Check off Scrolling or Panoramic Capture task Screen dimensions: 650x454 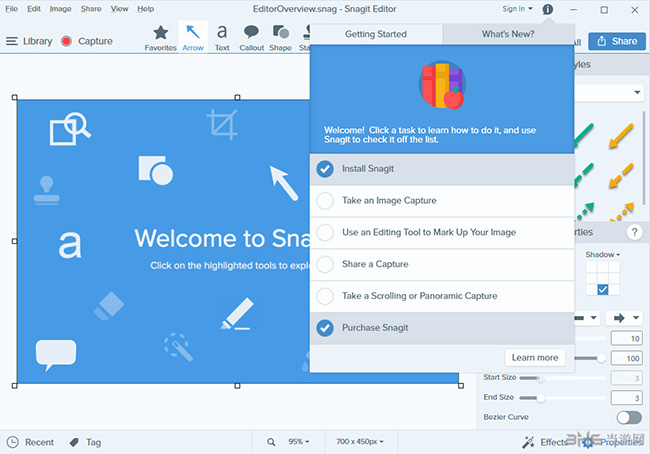pos(325,296)
